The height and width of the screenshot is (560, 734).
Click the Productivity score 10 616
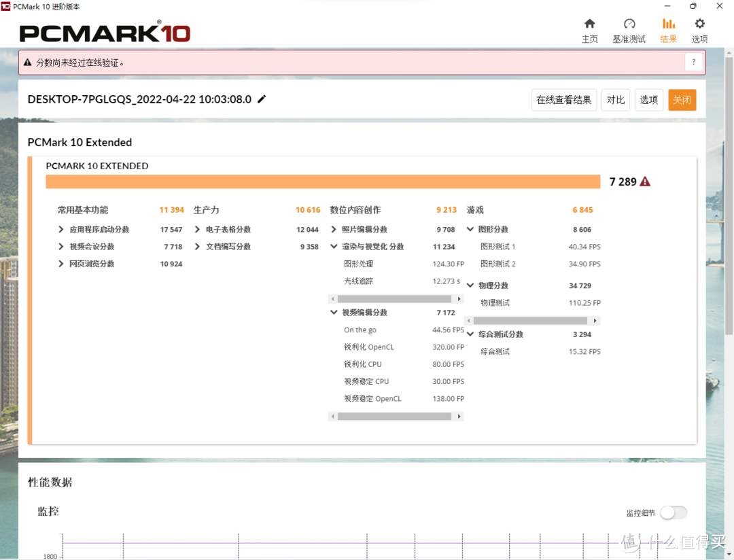coord(308,210)
